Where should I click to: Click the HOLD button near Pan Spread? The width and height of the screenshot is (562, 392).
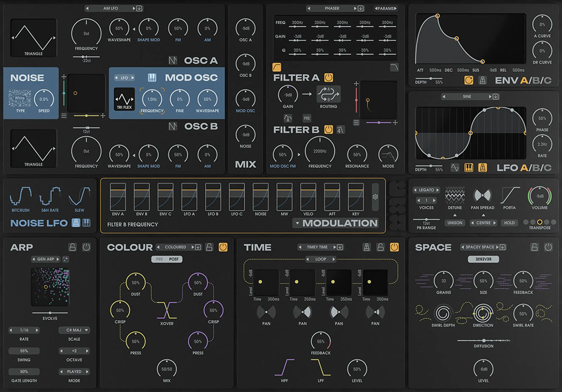(x=509, y=222)
